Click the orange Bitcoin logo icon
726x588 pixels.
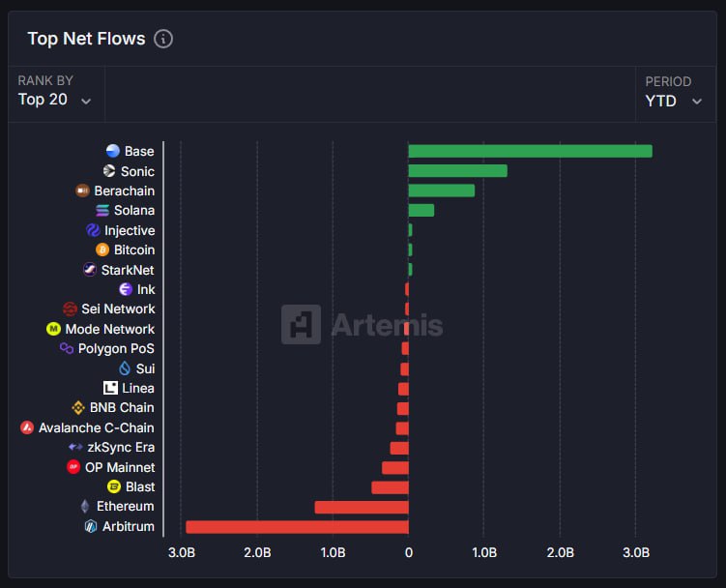(102, 250)
